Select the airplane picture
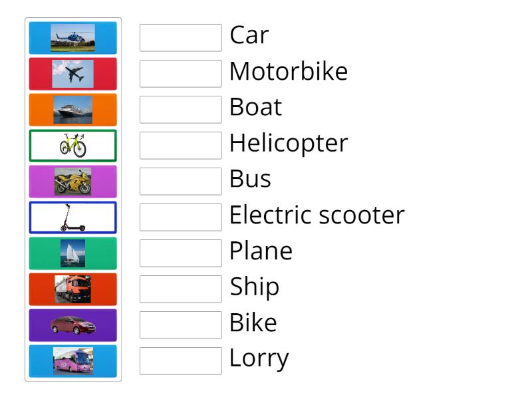Image resolution: width=532 pixels, height=399 pixels. [72, 73]
